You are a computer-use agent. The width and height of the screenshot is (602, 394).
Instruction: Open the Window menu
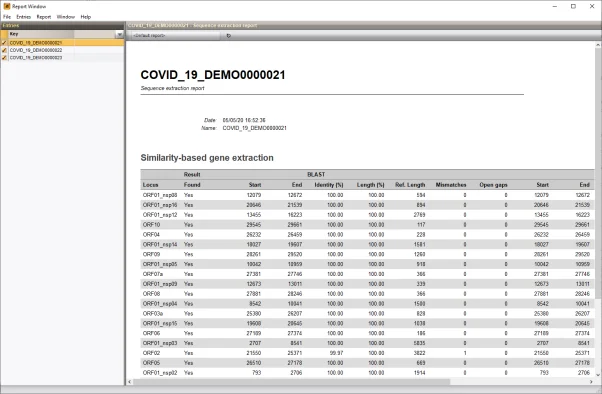click(66, 17)
